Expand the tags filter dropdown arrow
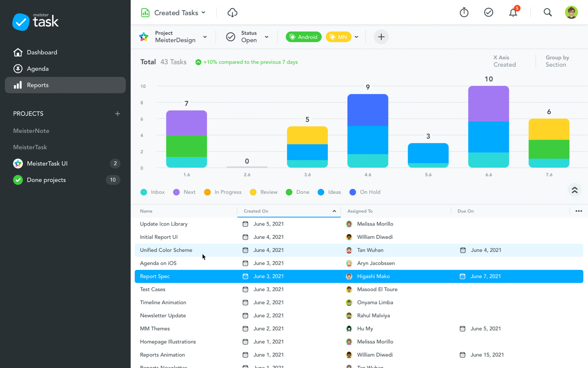This screenshot has height=368, width=588. 357,37
